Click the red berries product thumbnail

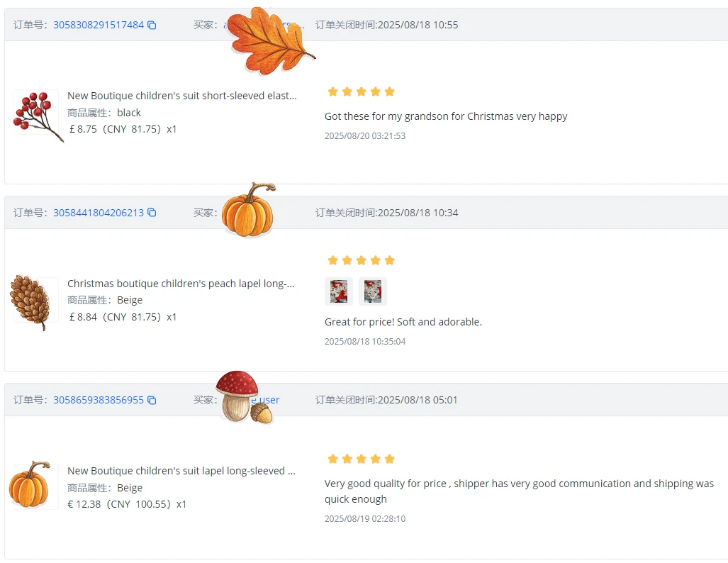point(38,116)
